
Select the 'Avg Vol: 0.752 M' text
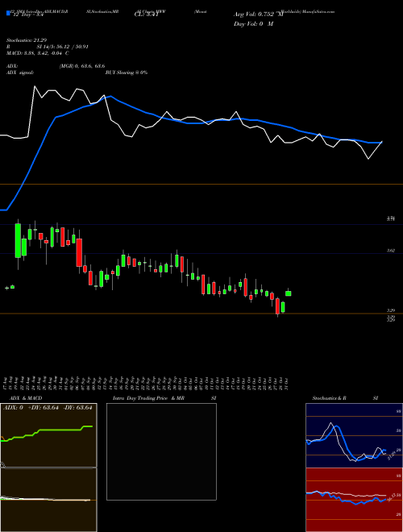257,15
